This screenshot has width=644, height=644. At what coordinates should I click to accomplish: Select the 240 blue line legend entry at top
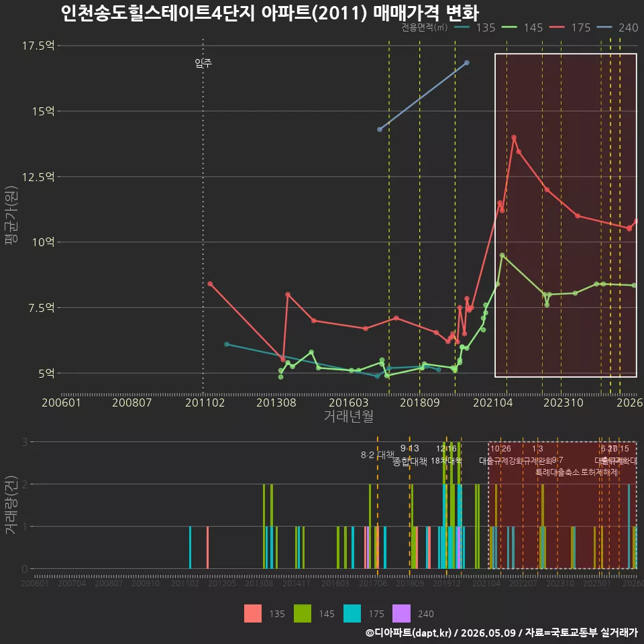coord(618,28)
